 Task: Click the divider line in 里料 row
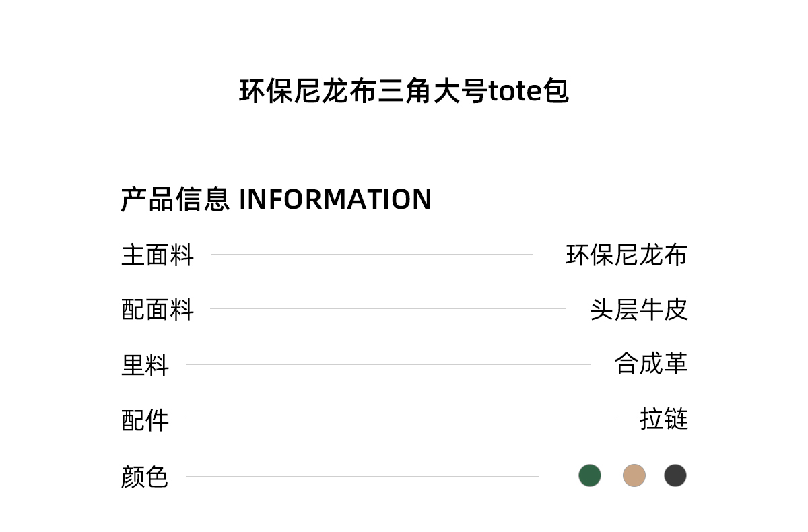click(388, 365)
